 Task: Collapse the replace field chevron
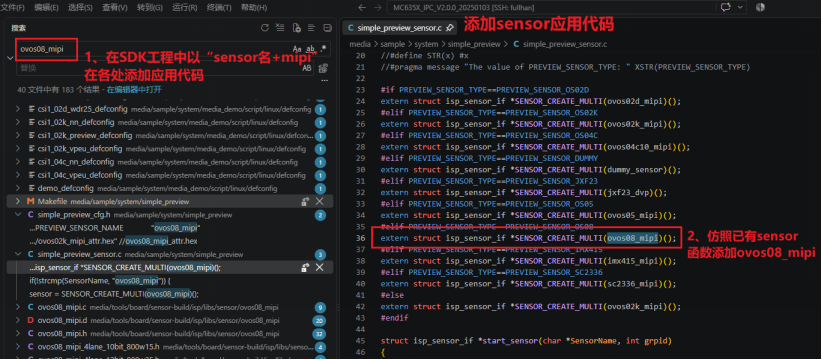(x=9, y=58)
